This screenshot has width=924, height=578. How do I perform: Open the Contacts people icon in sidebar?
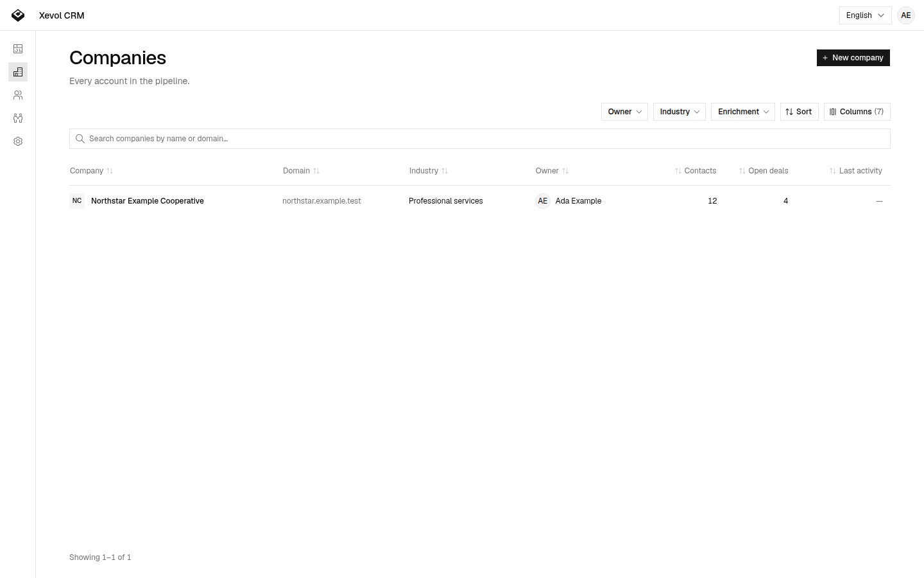click(x=18, y=95)
